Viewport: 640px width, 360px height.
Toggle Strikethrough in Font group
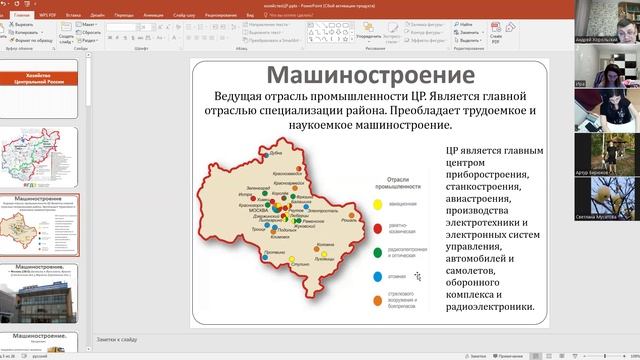140,38
